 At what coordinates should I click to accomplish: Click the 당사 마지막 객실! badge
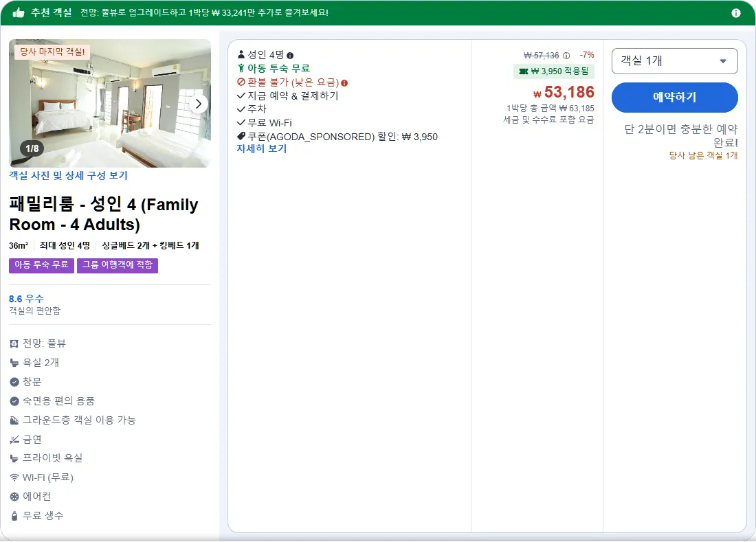tap(52, 52)
